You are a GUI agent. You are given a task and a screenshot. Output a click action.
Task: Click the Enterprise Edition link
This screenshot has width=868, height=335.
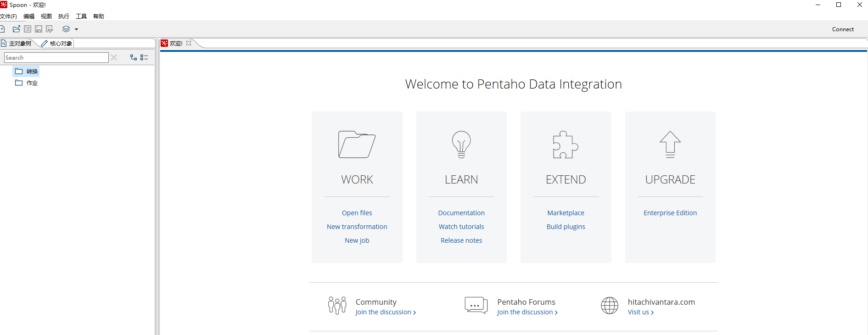pos(670,213)
